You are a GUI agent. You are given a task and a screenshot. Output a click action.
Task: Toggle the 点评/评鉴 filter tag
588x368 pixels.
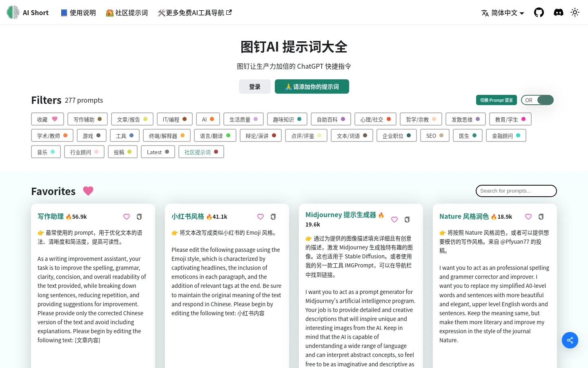[306, 135]
